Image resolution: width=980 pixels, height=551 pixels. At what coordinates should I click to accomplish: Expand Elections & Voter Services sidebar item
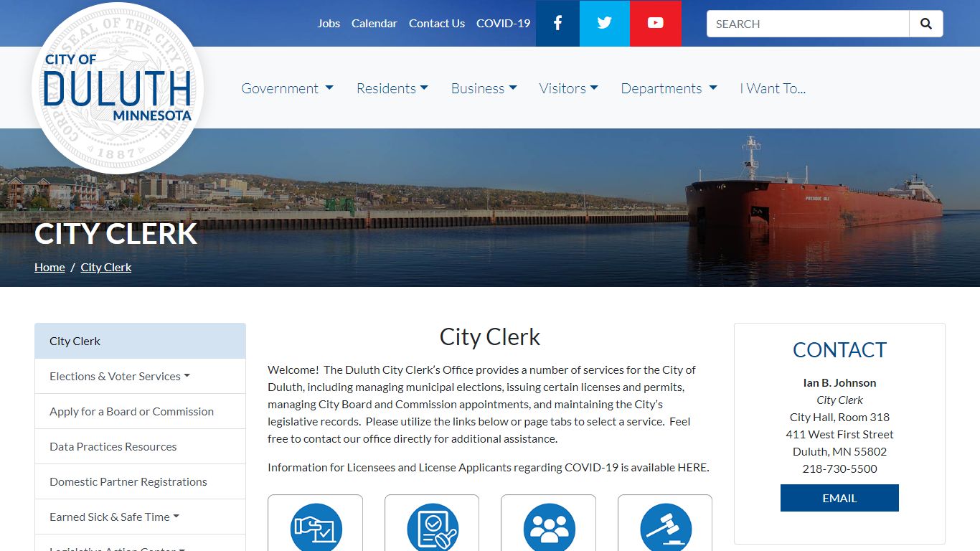[140, 376]
